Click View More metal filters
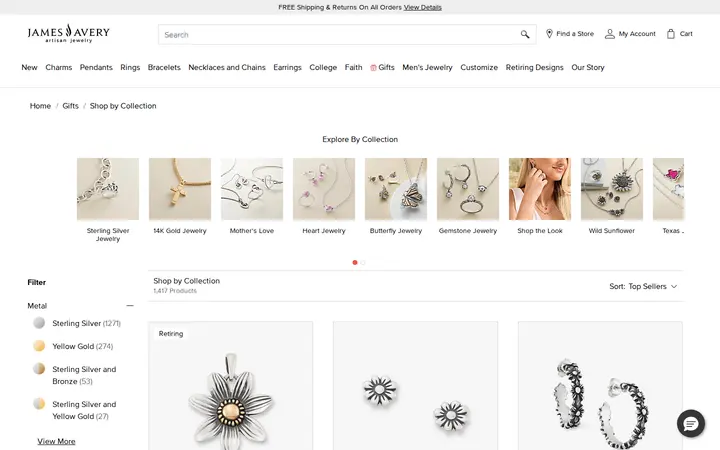 click(x=56, y=441)
